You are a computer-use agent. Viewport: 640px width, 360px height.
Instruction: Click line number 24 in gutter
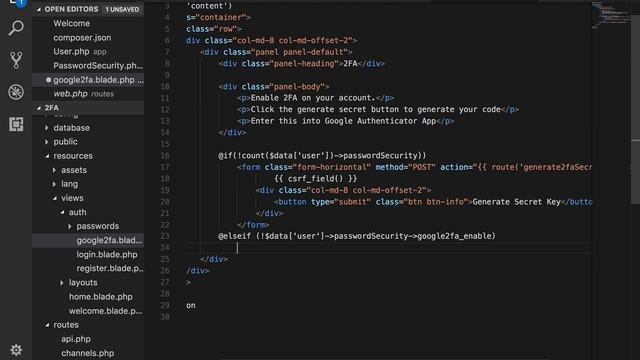(165, 247)
